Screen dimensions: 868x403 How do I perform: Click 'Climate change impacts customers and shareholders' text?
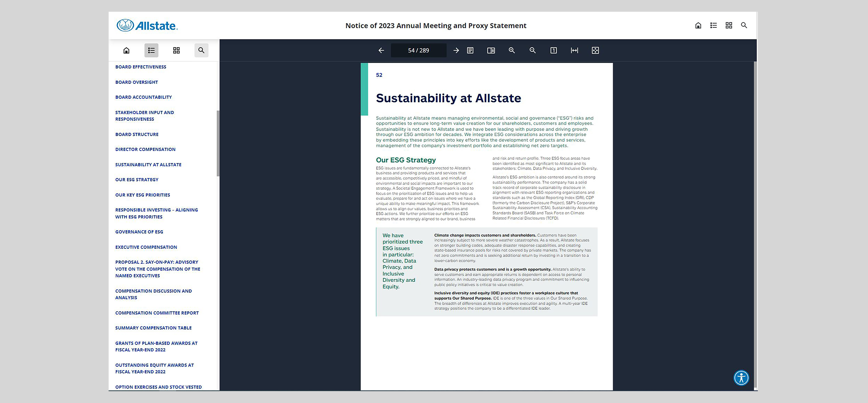pos(485,235)
